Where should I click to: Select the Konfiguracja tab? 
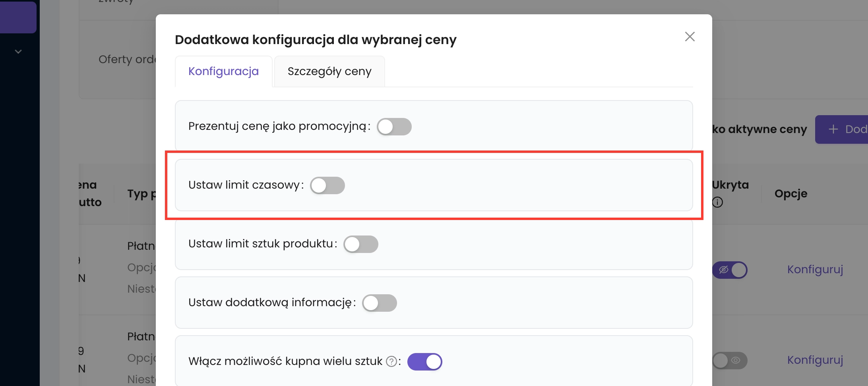click(x=223, y=71)
